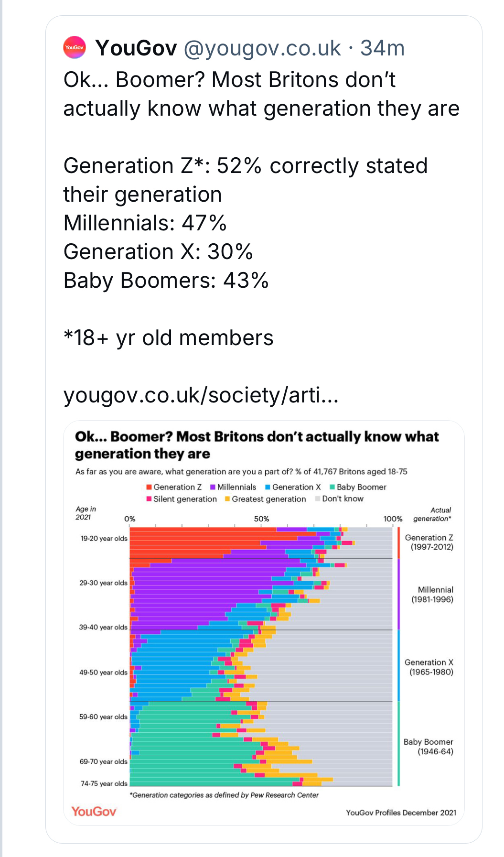The width and height of the screenshot is (504, 857).
Task: Click the "Baby Boomers: 43%" line in the post
Action: click(x=166, y=281)
